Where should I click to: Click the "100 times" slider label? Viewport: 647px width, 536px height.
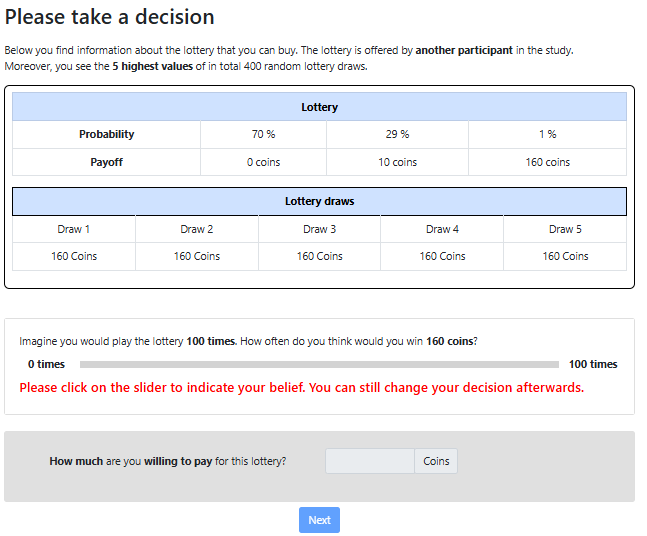coord(593,364)
